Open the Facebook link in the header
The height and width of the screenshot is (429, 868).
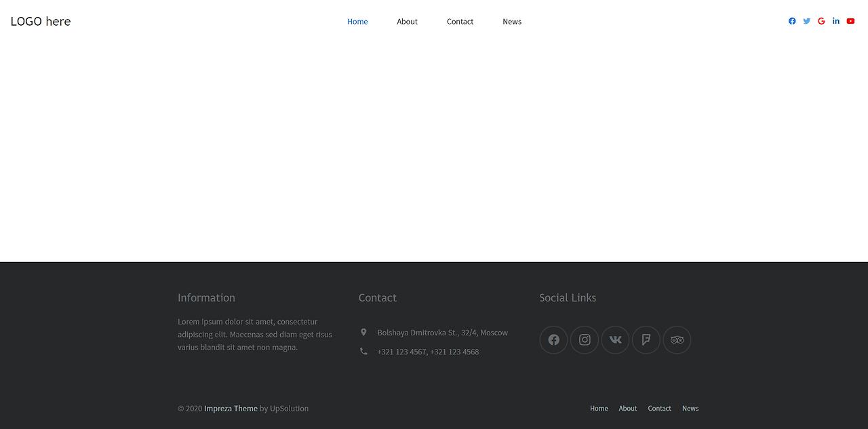[791, 21]
